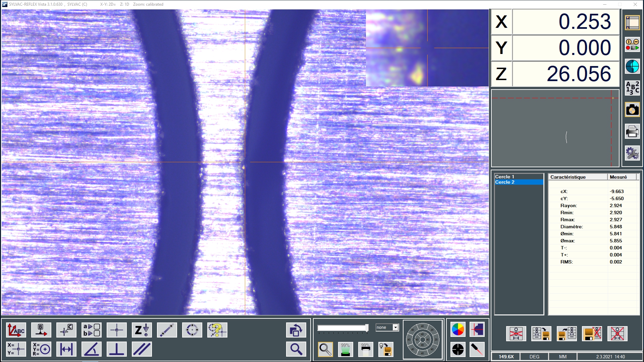644x362 pixels.
Task: Toggle the zoom fit button
Action: (326, 349)
